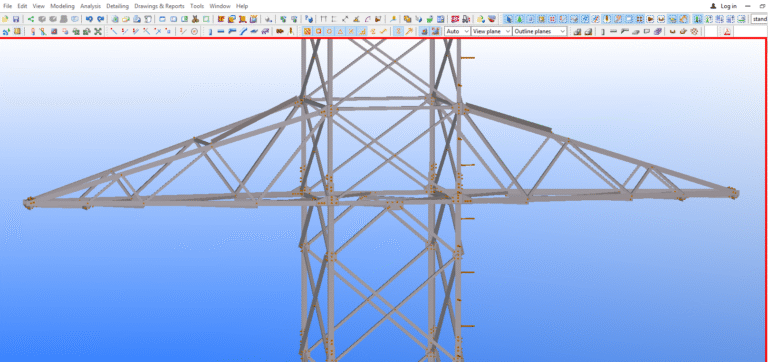Viewport: 768px width, 362px height.
Task: Open the Analysis menu
Action: (90, 6)
